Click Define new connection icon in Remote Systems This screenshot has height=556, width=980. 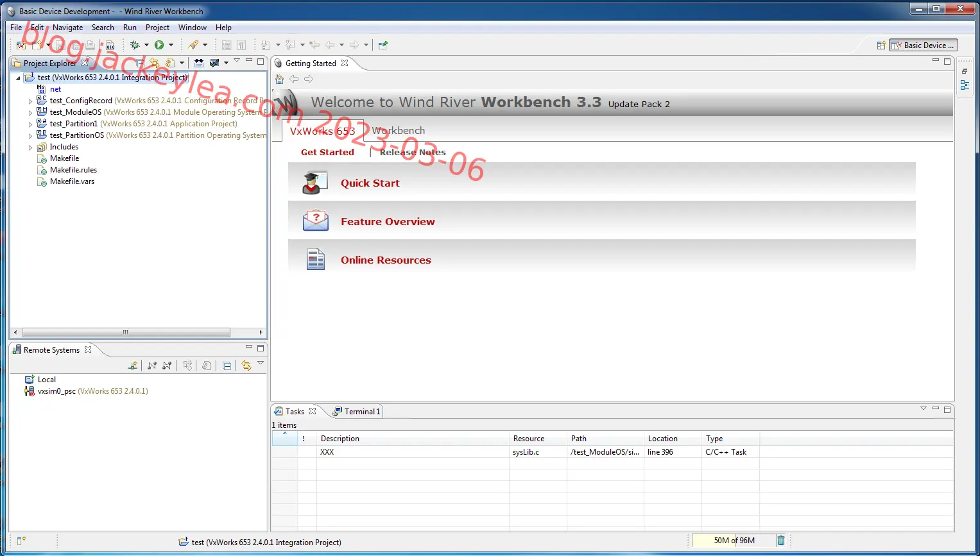(x=133, y=366)
